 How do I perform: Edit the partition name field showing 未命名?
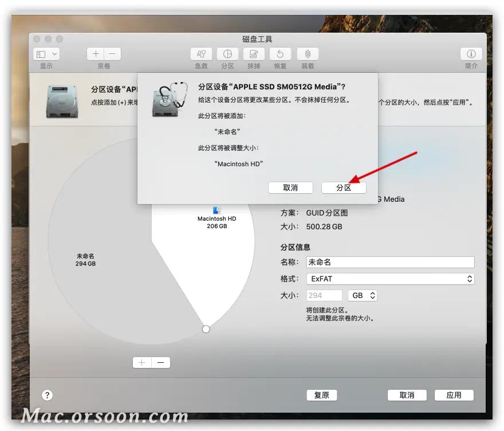click(x=391, y=262)
